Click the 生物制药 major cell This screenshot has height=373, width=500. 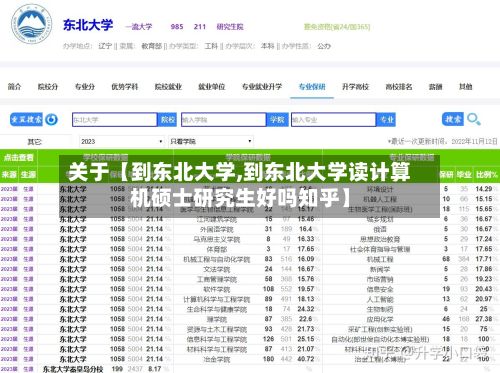380,309
